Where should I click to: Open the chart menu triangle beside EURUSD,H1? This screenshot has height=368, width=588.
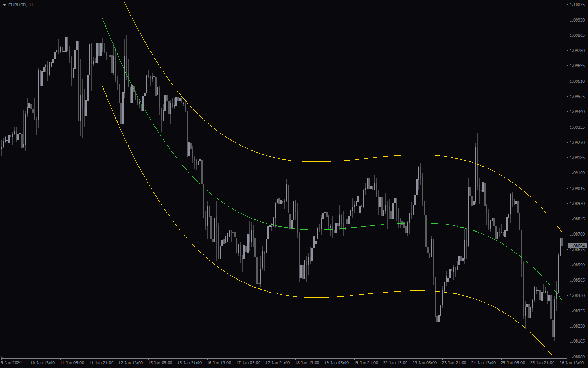(4, 5)
